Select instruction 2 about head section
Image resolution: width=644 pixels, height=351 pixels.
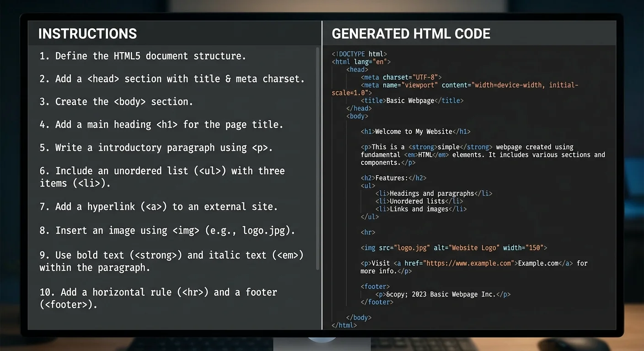172,79
